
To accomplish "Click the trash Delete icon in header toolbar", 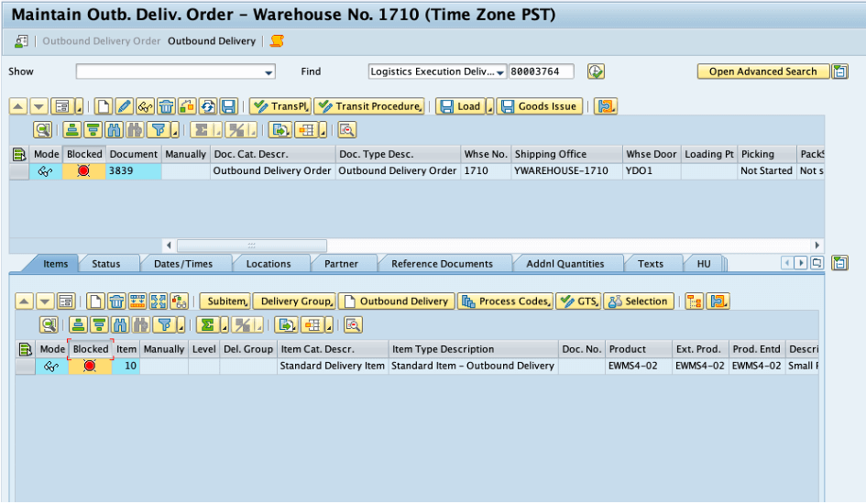I will coord(166,106).
